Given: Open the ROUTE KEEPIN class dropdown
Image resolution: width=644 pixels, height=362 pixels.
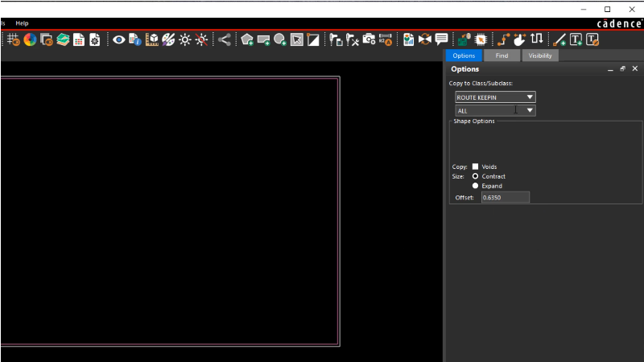Looking at the screenshot, I should (495, 97).
